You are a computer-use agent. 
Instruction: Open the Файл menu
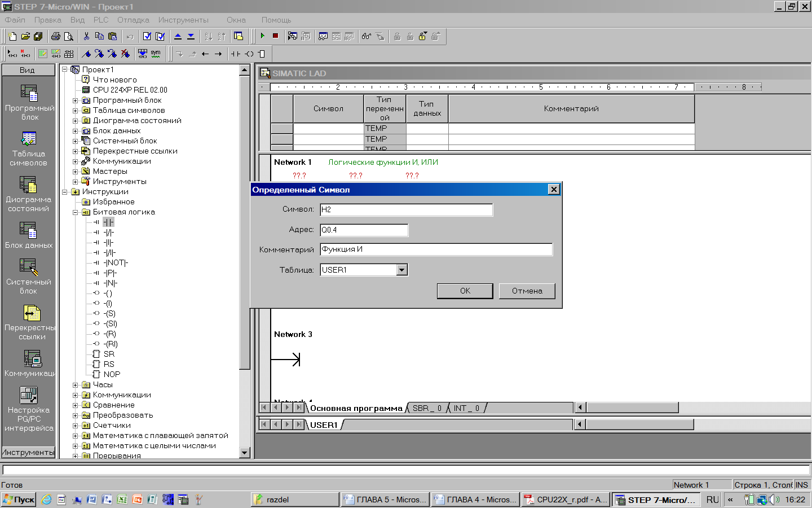pos(15,20)
